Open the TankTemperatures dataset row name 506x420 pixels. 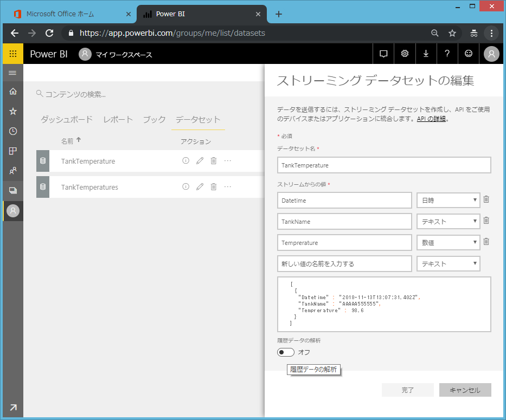pos(89,187)
